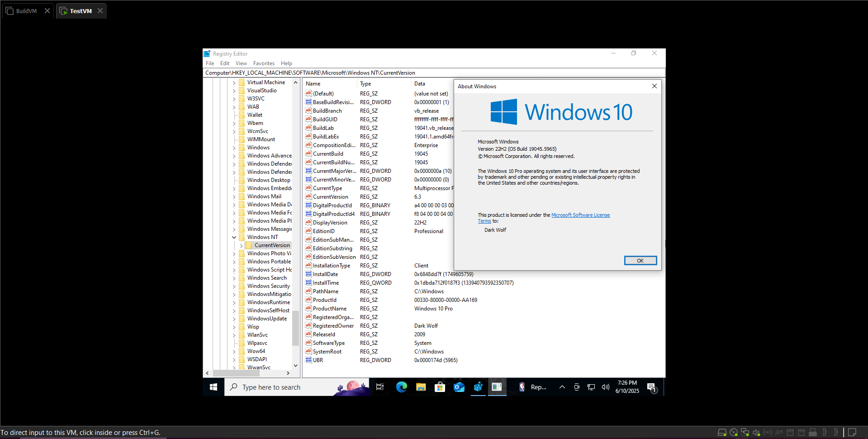Click the registry tree vertical scrollbar
The image size is (868, 439).
295,328
